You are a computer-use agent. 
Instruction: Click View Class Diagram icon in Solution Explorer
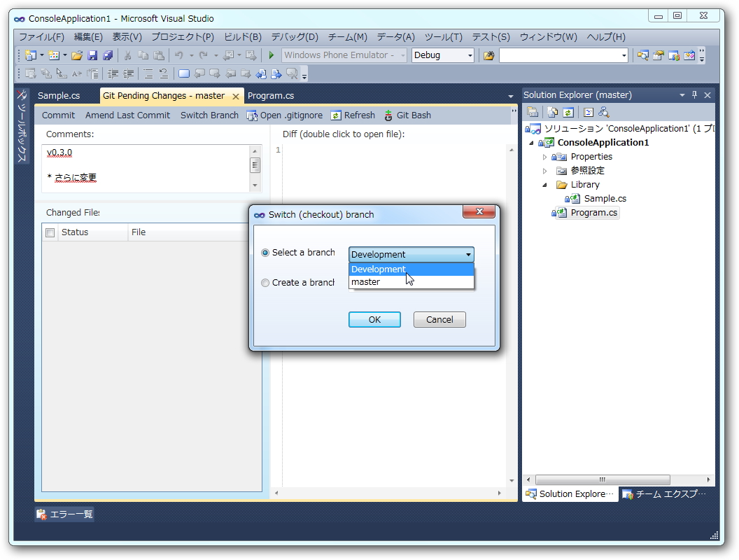604,112
